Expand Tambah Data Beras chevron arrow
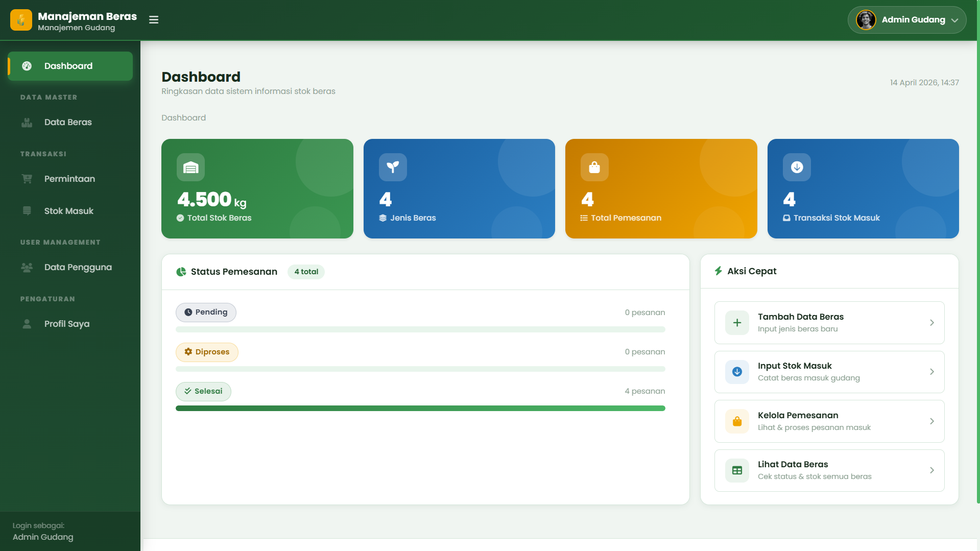This screenshot has width=980, height=551. pos(931,323)
